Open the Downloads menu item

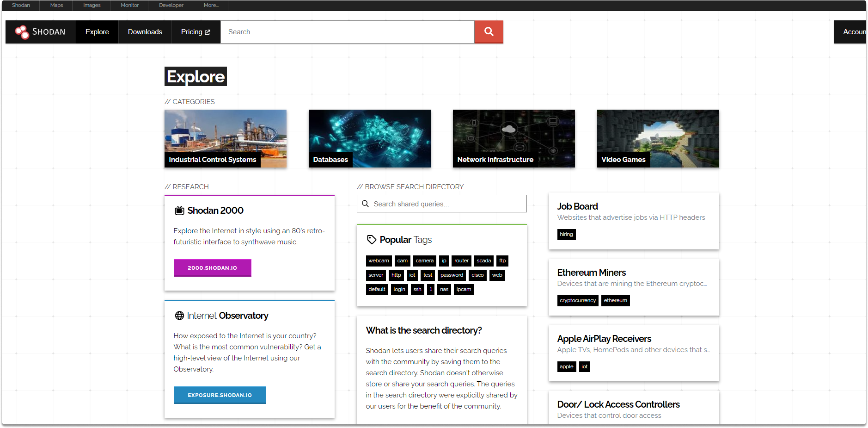click(145, 32)
